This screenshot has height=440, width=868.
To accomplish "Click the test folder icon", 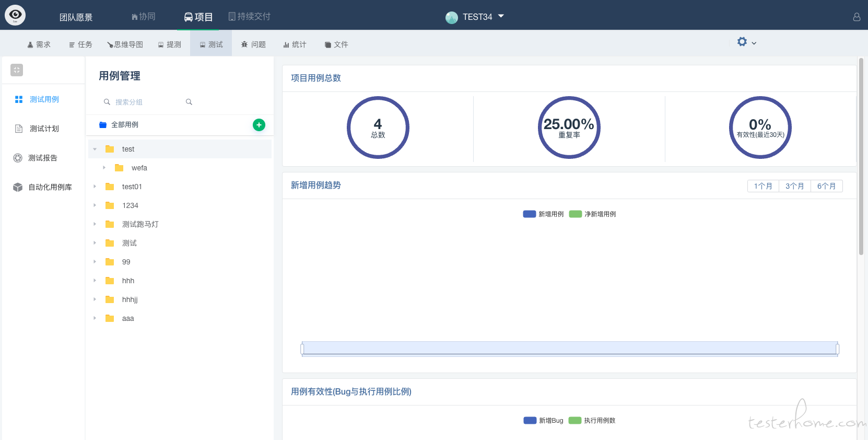I will click(110, 149).
